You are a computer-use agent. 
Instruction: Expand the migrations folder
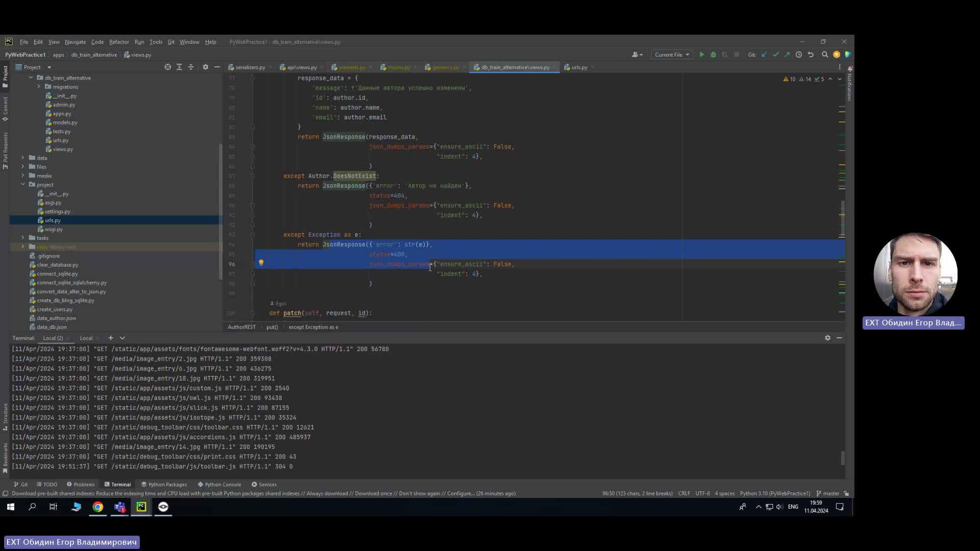38,87
